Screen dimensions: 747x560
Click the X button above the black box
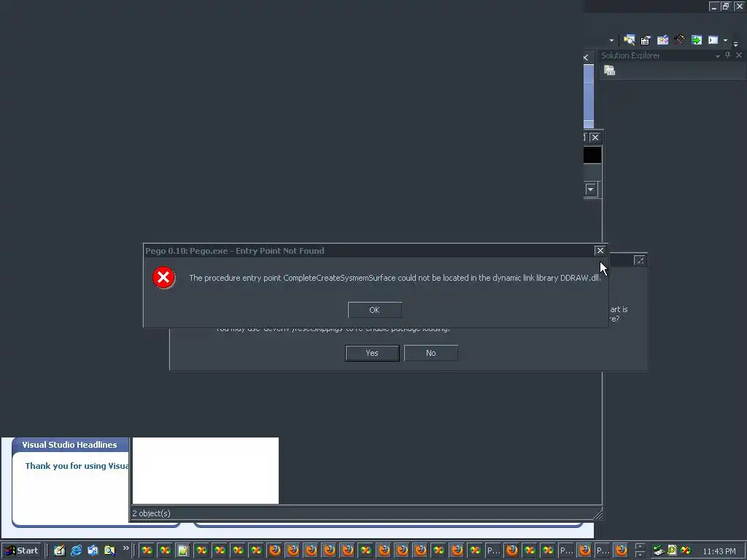pos(595,138)
